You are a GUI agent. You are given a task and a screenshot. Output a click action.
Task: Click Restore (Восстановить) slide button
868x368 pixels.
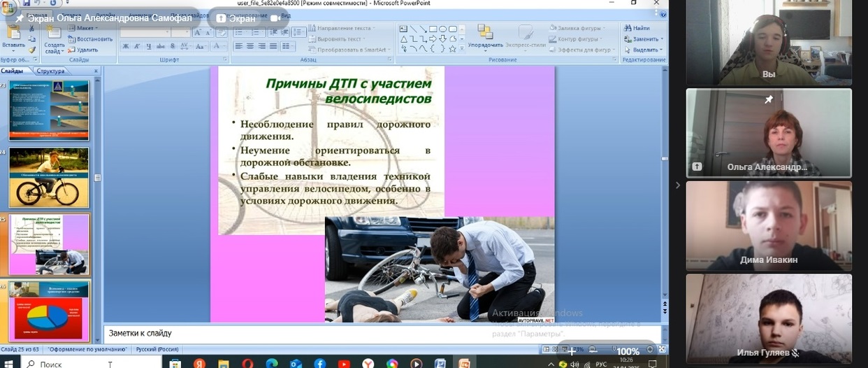point(90,39)
